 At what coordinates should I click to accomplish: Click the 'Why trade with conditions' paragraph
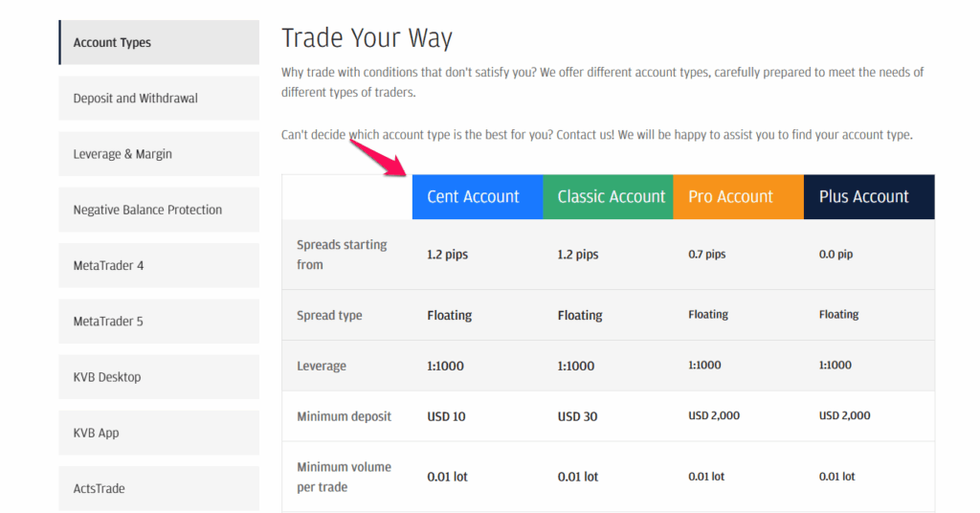(603, 82)
